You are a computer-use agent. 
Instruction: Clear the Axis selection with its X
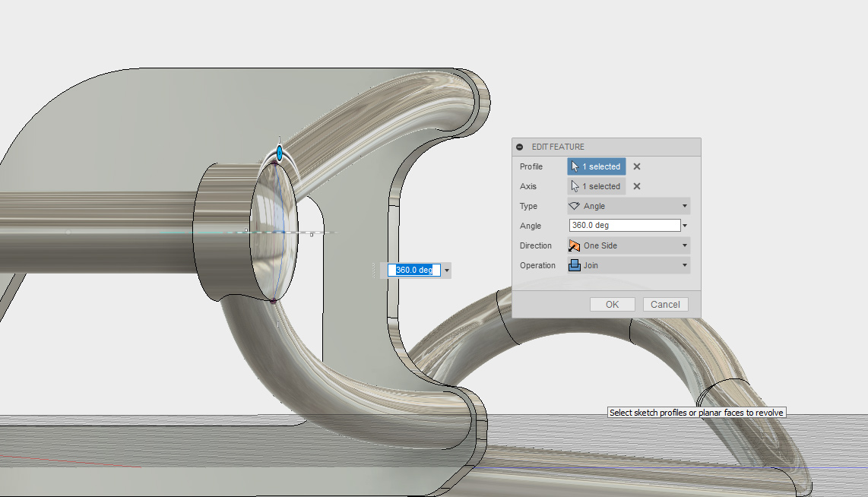tap(637, 187)
